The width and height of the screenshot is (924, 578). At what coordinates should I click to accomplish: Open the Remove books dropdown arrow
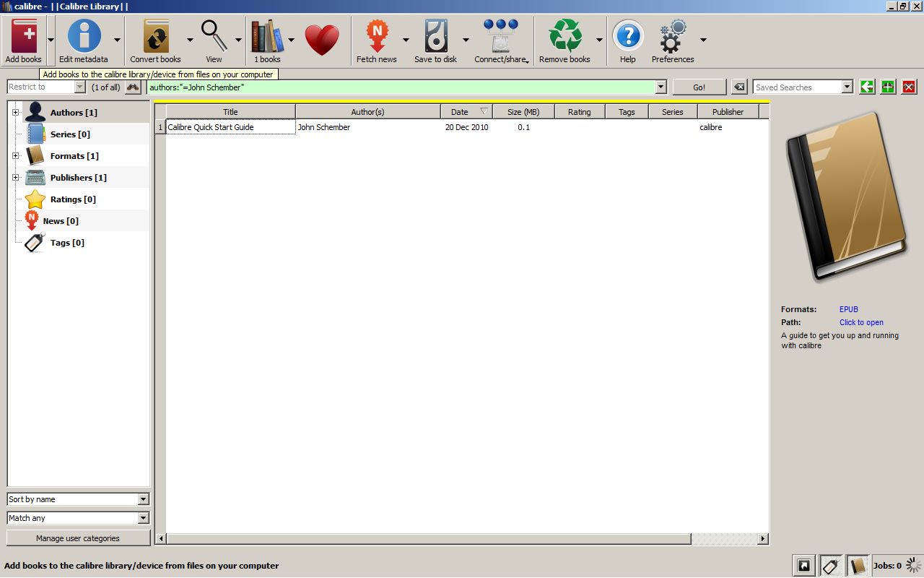click(x=599, y=40)
